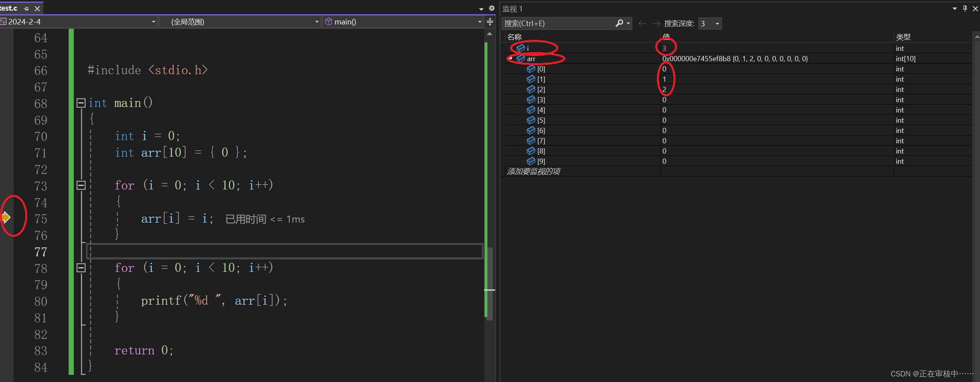Click the icon beside element [3]
This screenshot has height=382, width=980.
pyautogui.click(x=531, y=99)
